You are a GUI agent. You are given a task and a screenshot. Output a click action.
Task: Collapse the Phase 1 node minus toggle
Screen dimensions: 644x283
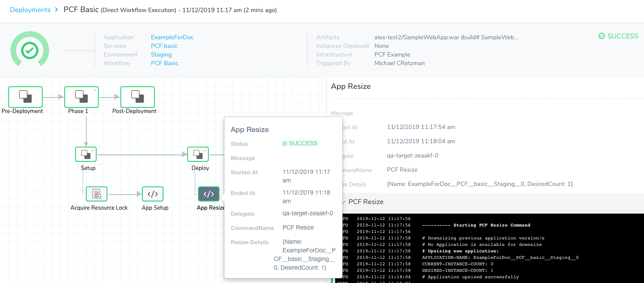[94, 91]
